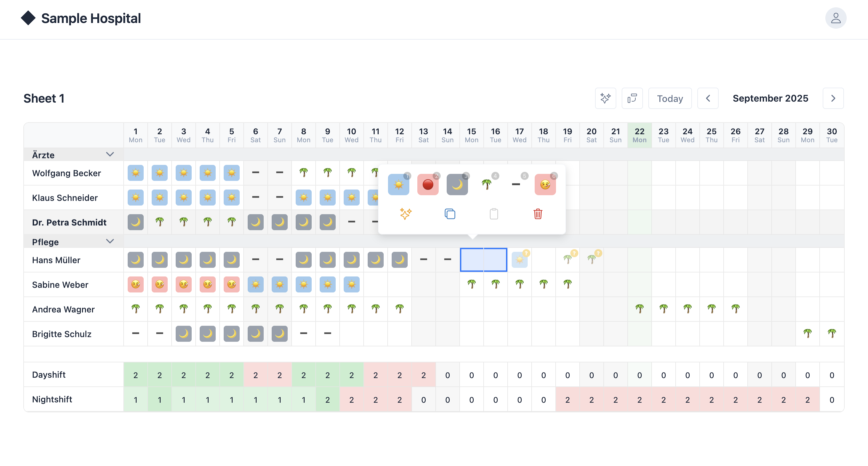Click the sparkles AI icon in the toolbar
868x466 pixels.
pos(606,98)
